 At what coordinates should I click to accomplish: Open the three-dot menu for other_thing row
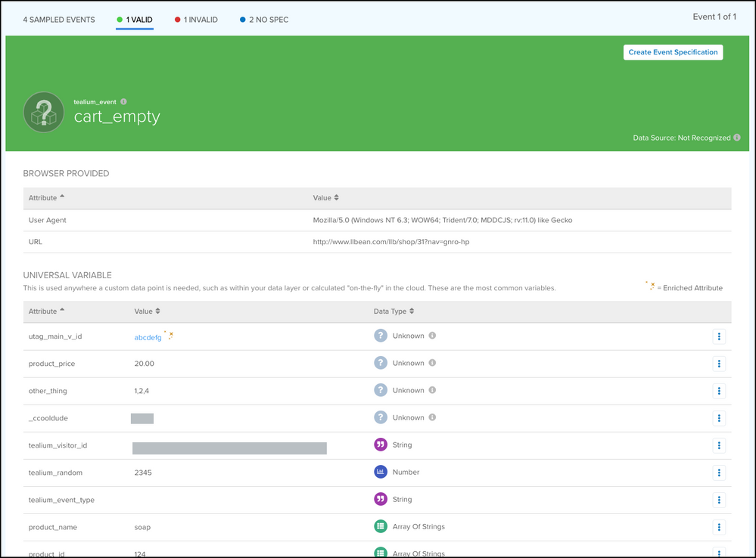[719, 391]
